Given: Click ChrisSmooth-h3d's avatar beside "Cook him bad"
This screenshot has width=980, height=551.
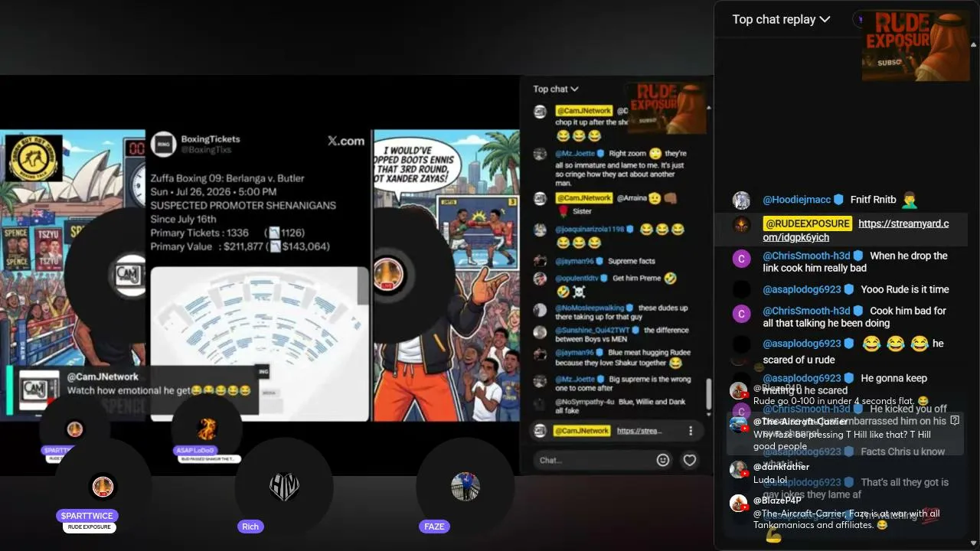Looking at the screenshot, I should 741,313.
